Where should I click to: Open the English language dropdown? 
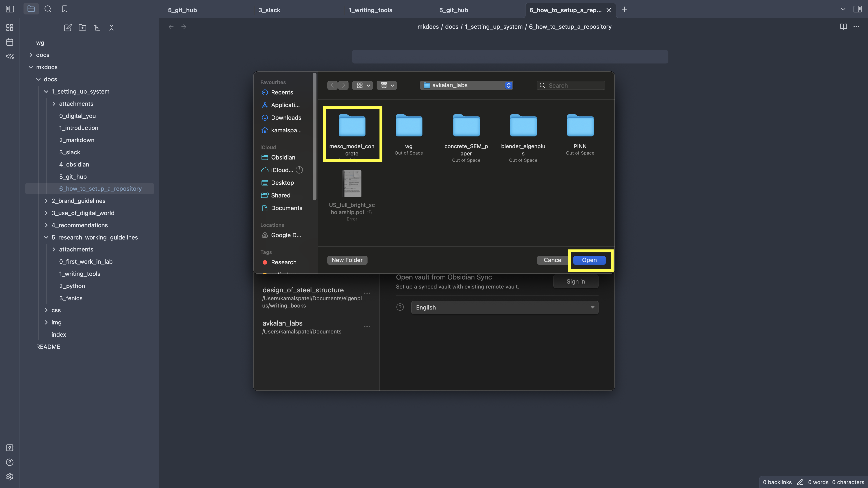[x=505, y=307]
